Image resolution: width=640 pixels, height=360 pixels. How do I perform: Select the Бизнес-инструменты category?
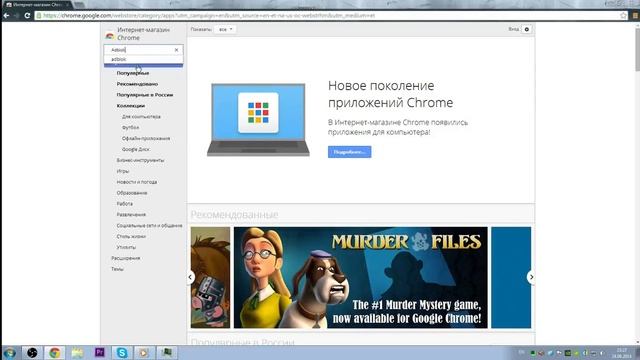(x=140, y=160)
